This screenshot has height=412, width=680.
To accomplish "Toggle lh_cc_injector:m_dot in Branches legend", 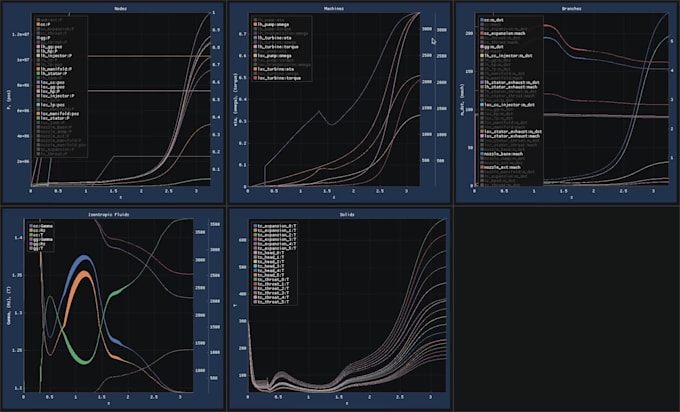I will point(506,56).
